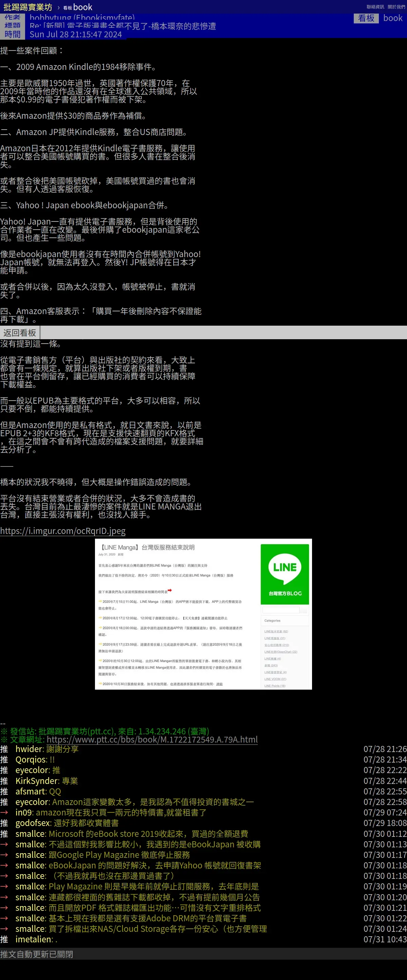407x980 pixels.
Task: Select the imetalien comment row
Action: point(203,939)
